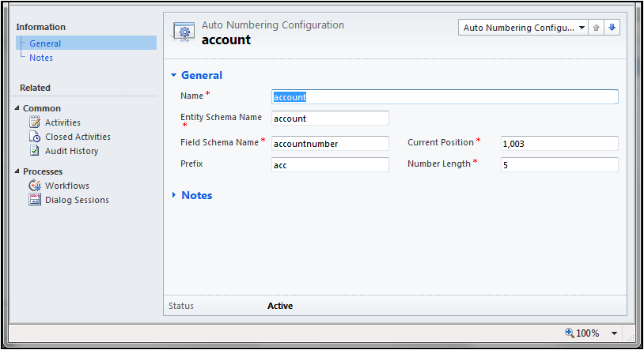Select Notes in the Information navigation
The image size is (644, 350).
41,58
